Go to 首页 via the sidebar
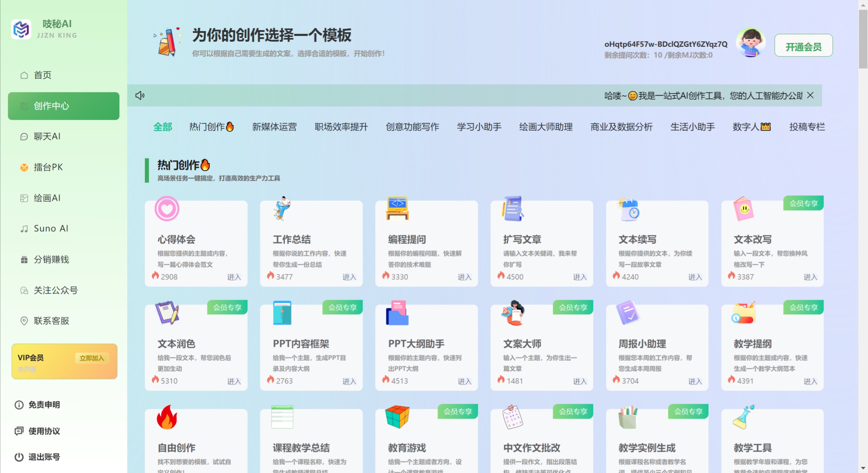This screenshot has width=868, height=473. 42,75
